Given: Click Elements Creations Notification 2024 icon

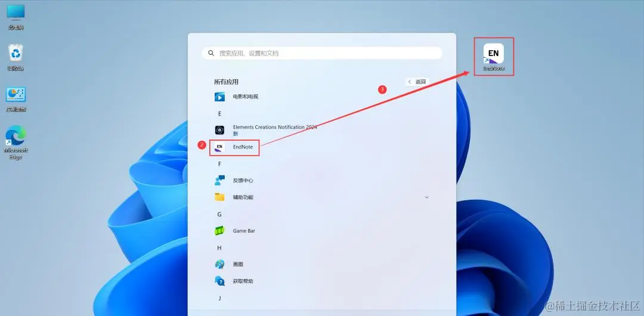Looking at the screenshot, I should [219, 130].
